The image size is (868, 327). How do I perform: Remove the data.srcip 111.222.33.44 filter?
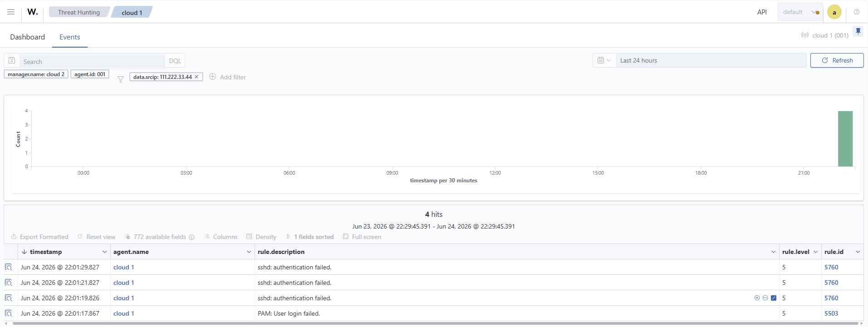pyautogui.click(x=196, y=77)
